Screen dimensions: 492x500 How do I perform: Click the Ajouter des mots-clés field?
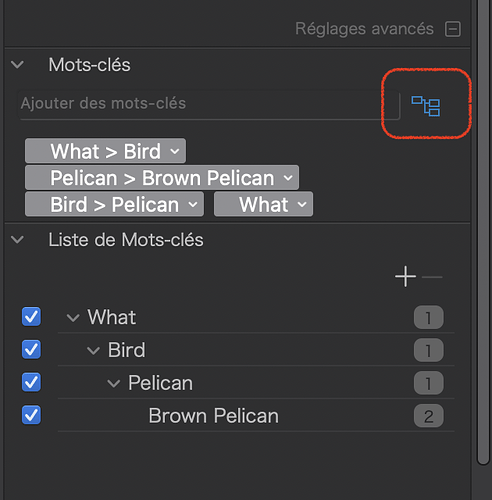[x=209, y=104]
